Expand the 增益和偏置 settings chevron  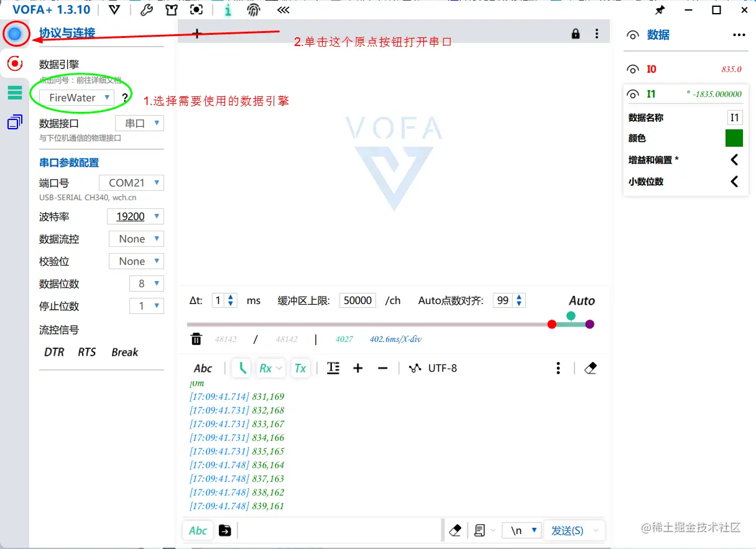tap(734, 160)
